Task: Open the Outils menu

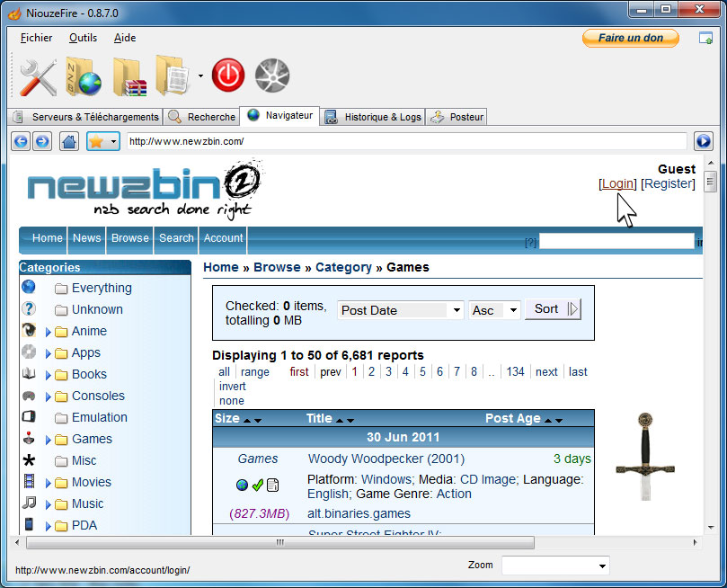Action: point(83,38)
